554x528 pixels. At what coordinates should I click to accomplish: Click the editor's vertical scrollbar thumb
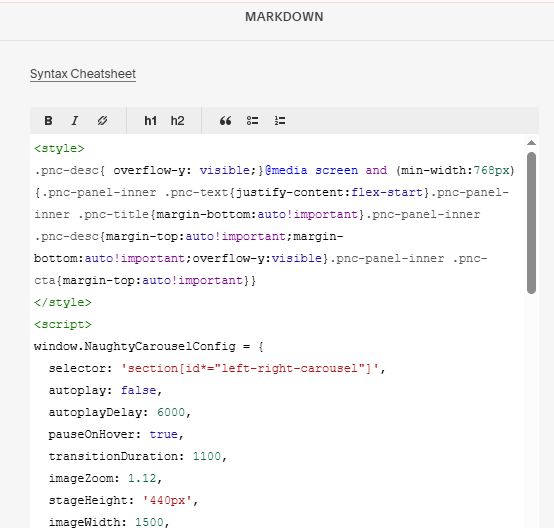click(x=531, y=223)
